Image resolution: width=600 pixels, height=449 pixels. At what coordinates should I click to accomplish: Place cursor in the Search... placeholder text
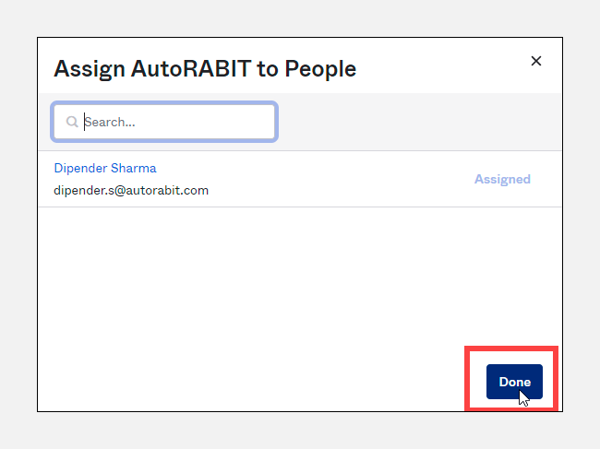click(x=110, y=122)
